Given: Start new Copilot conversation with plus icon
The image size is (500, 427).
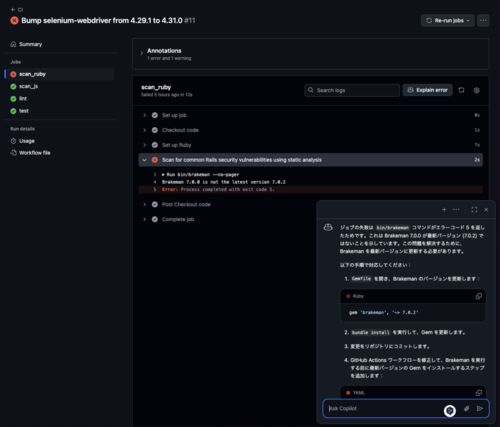Looking at the screenshot, I should (444, 210).
